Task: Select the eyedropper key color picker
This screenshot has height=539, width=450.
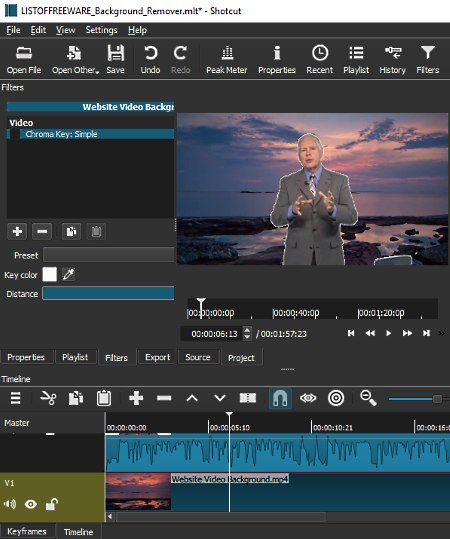Action: pyautogui.click(x=68, y=274)
